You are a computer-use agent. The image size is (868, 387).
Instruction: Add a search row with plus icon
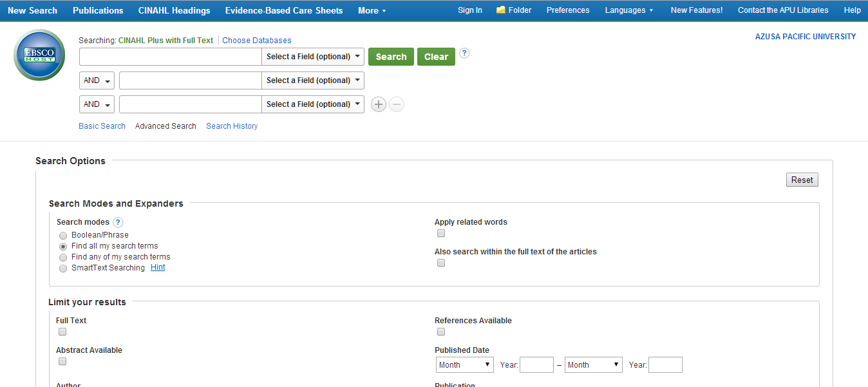coord(379,104)
